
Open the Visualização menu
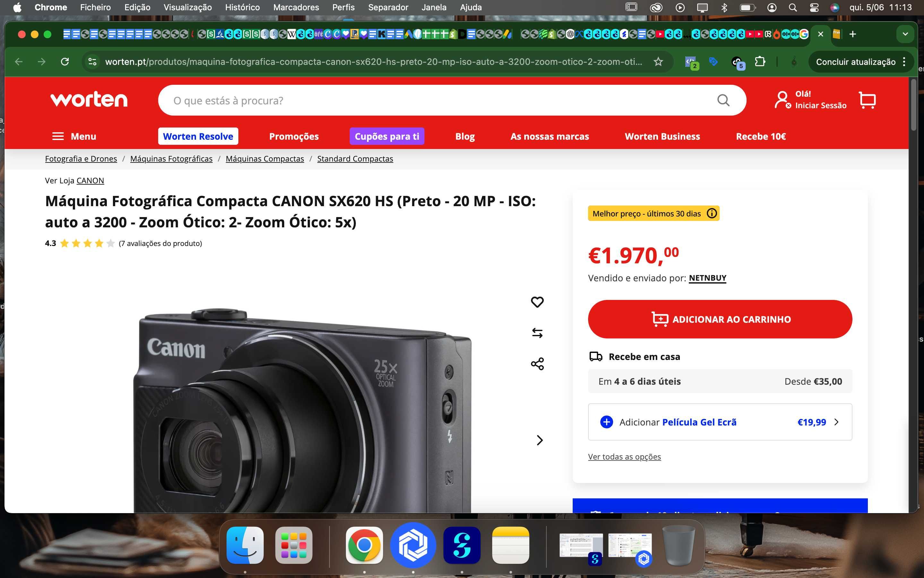187,7
